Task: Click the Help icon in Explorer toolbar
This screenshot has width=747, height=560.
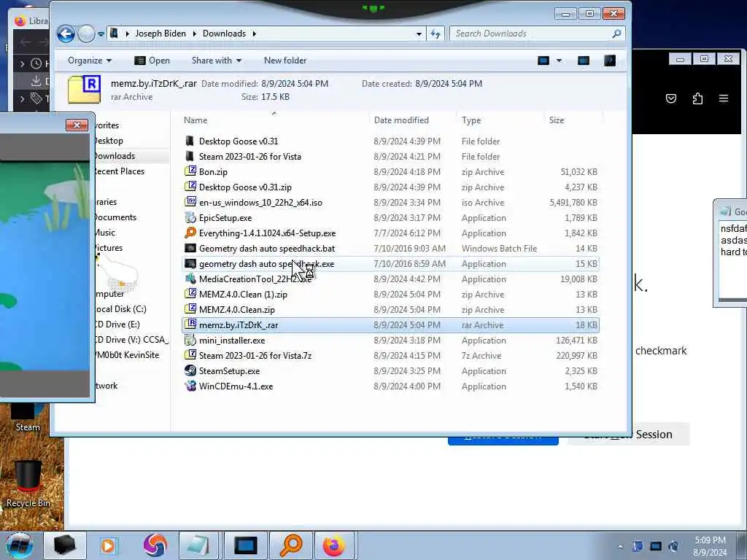Action: 610,61
